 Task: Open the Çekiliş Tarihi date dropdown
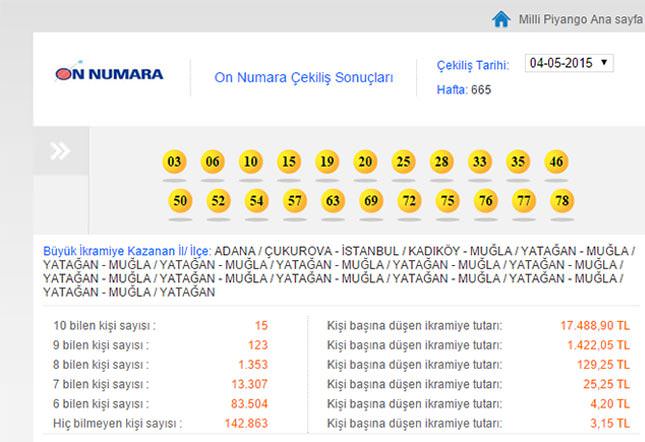point(569,63)
